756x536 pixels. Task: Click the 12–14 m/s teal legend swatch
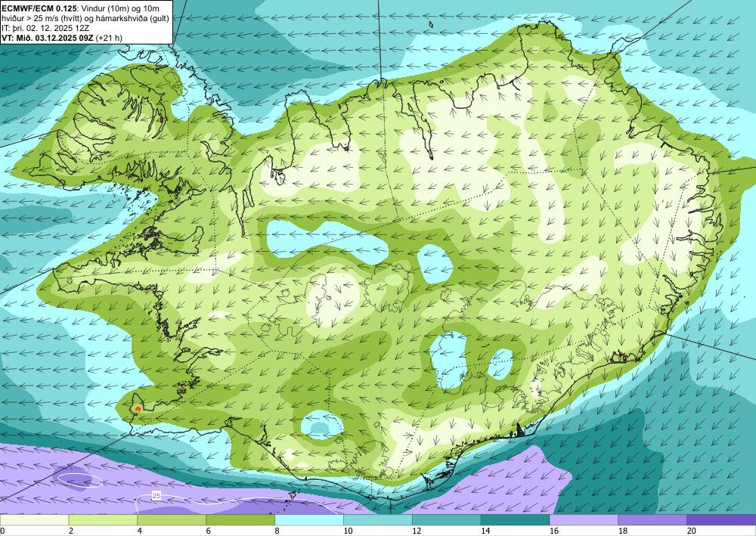pos(447,520)
